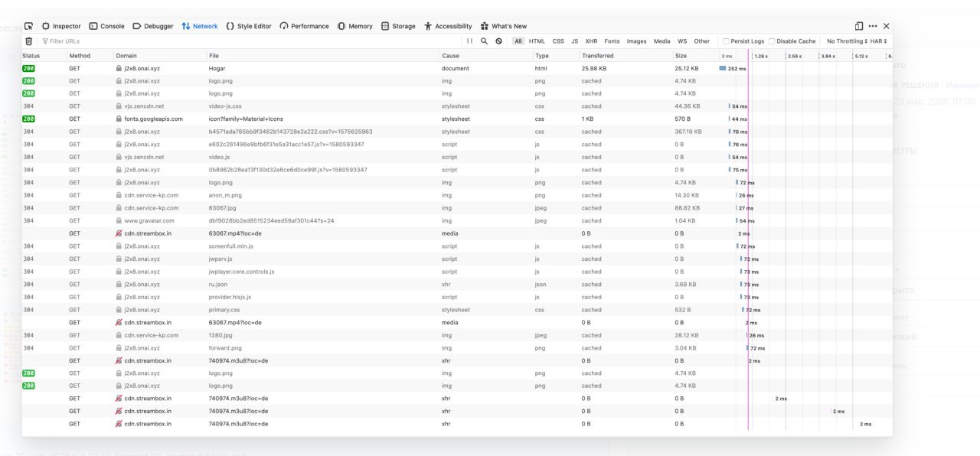Screen dimensions: 980x456
Task: Open the Inspector tab
Action: [61, 26]
